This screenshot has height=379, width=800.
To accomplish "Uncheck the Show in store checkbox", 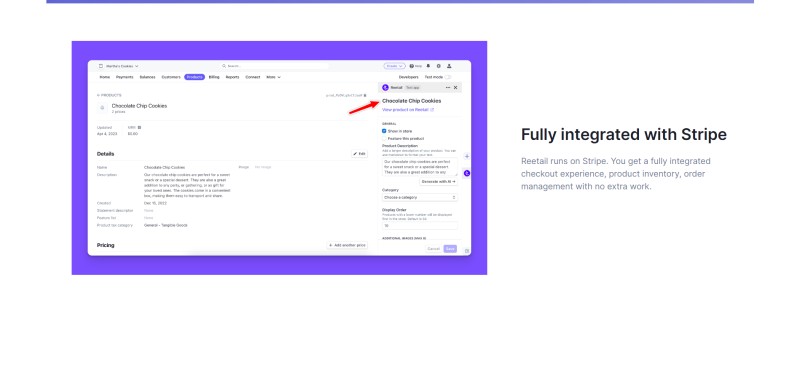I will pos(384,131).
